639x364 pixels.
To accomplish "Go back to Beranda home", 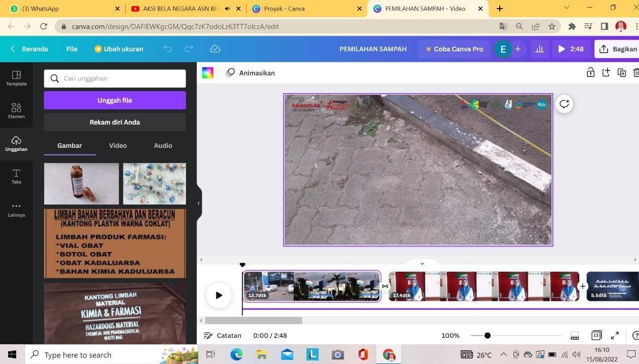I will (29, 49).
